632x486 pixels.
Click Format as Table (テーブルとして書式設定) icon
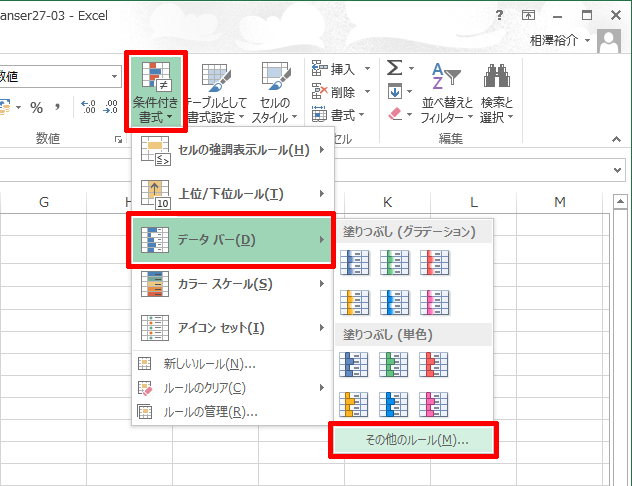click(217, 92)
